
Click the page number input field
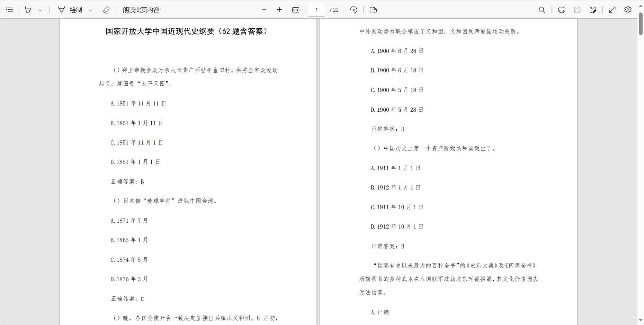click(316, 10)
